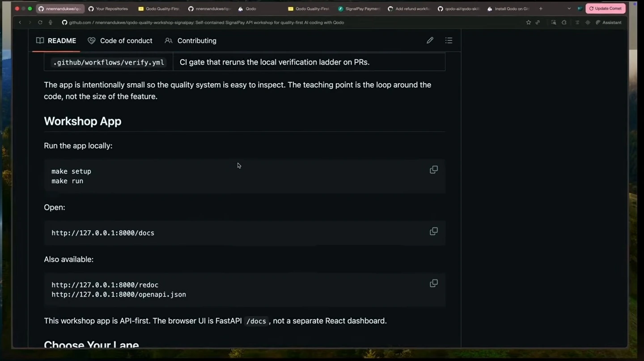This screenshot has width=644, height=361.
Task: Open the SignalPay Payment browser tab
Action: click(x=359, y=8)
